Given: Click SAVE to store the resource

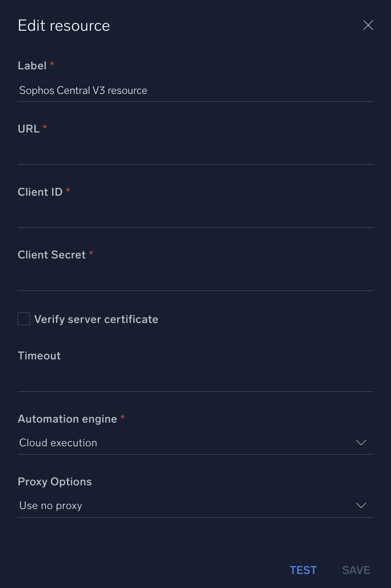Looking at the screenshot, I should click(x=355, y=570).
